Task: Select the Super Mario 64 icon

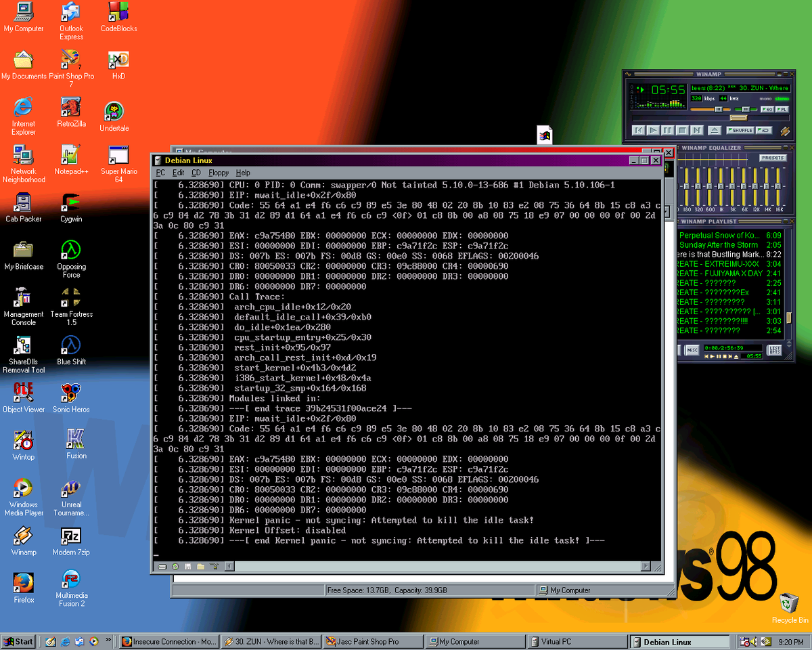Action: pyautogui.click(x=119, y=163)
